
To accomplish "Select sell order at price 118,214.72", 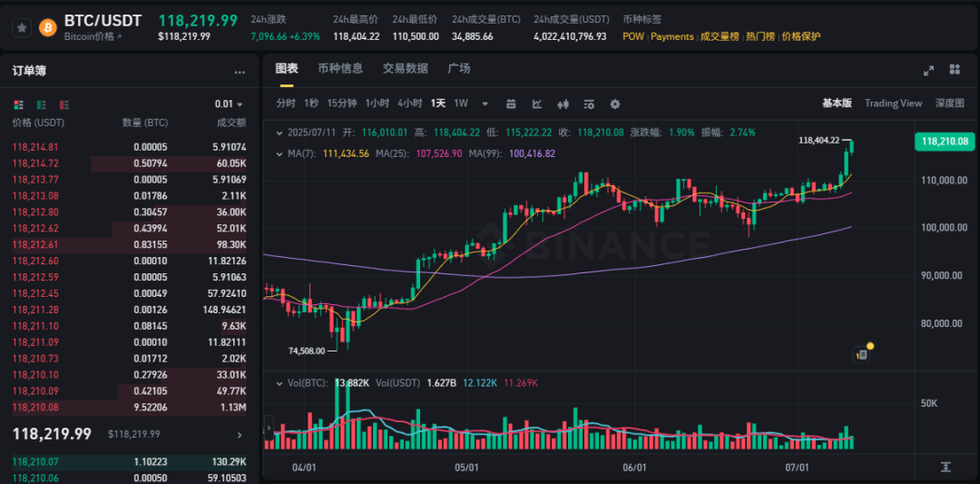I will [x=130, y=163].
